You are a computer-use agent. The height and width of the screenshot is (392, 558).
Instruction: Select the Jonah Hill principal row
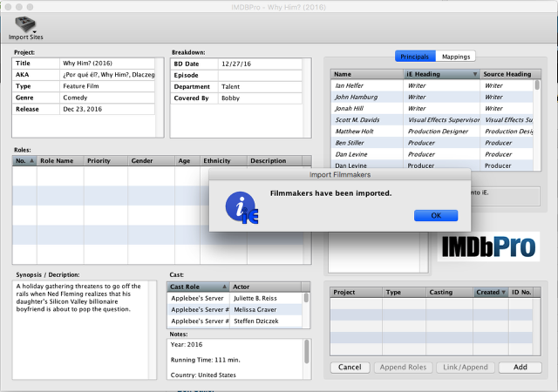click(x=432, y=108)
